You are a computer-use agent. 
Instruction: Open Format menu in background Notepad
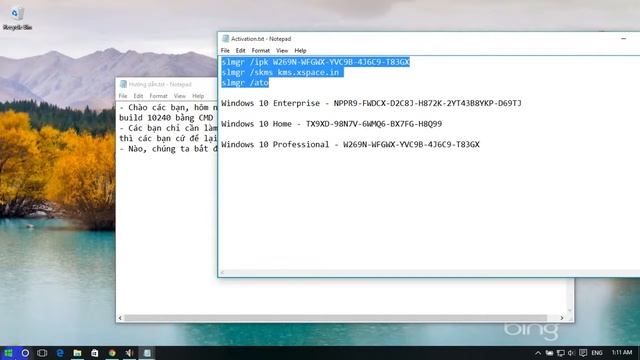pyautogui.click(x=158, y=96)
